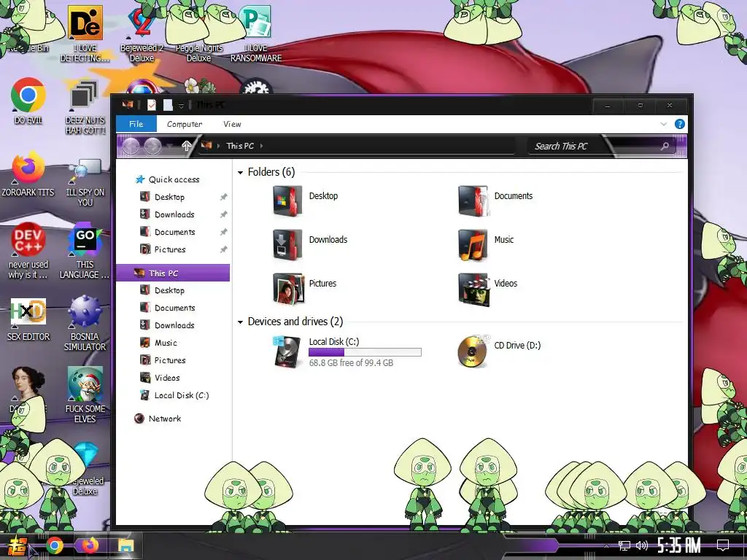Screen dimensions: 747x560
Task: Select Network in navigation pane
Action: coord(158,419)
